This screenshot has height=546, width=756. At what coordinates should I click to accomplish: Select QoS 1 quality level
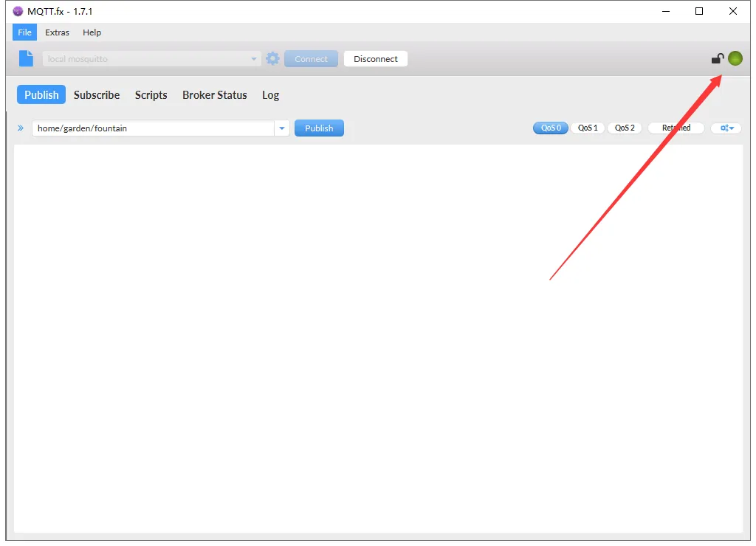(588, 128)
